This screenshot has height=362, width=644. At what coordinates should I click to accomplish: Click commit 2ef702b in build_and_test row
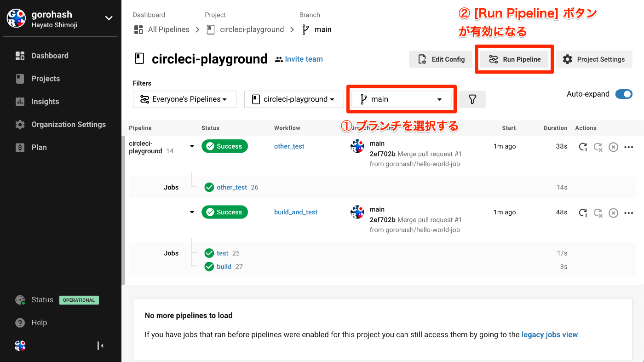pyautogui.click(x=382, y=220)
